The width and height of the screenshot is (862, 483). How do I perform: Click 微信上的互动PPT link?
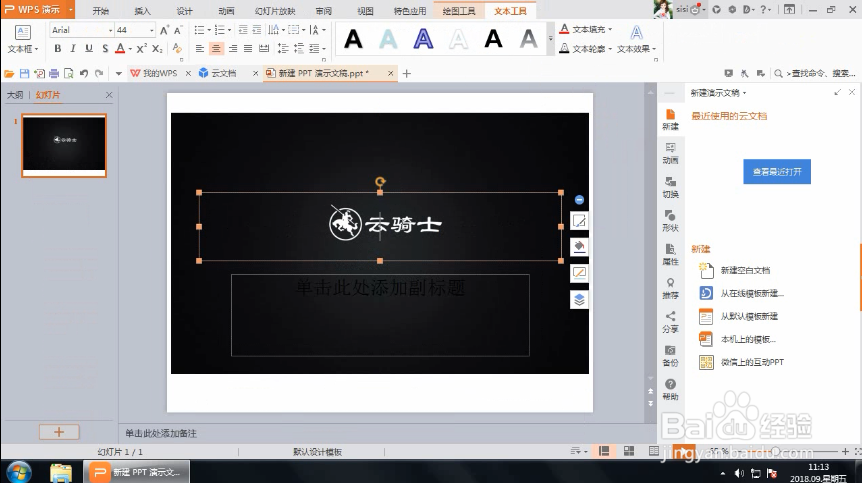click(752, 362)
